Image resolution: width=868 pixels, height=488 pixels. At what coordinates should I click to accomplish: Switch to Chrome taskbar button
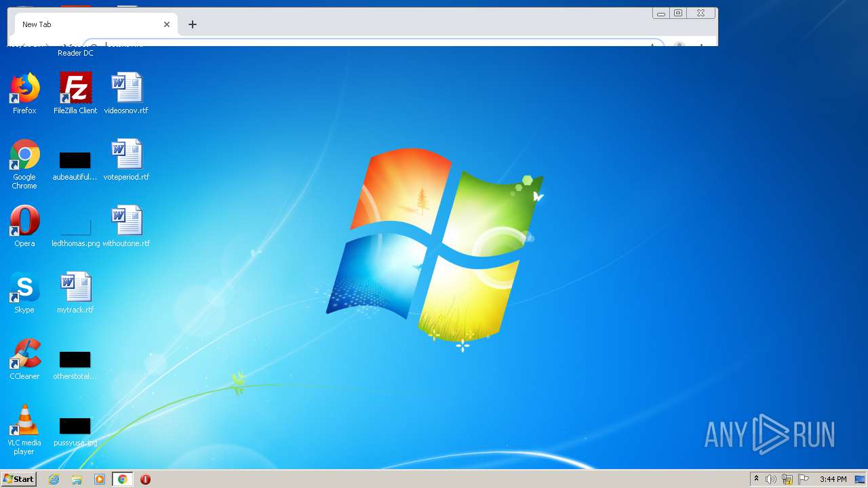123,479
